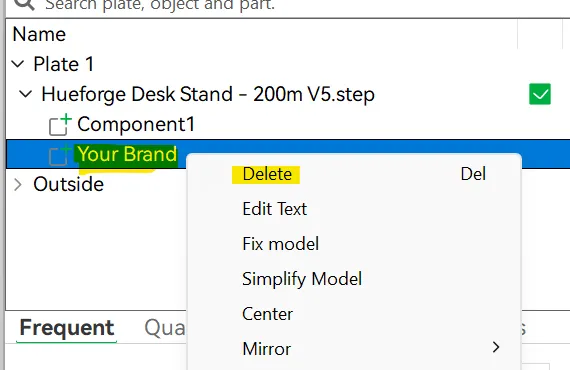The image size is (570, 370).
Task: Collapse the Plate 1 tree node
Action: 18,64
